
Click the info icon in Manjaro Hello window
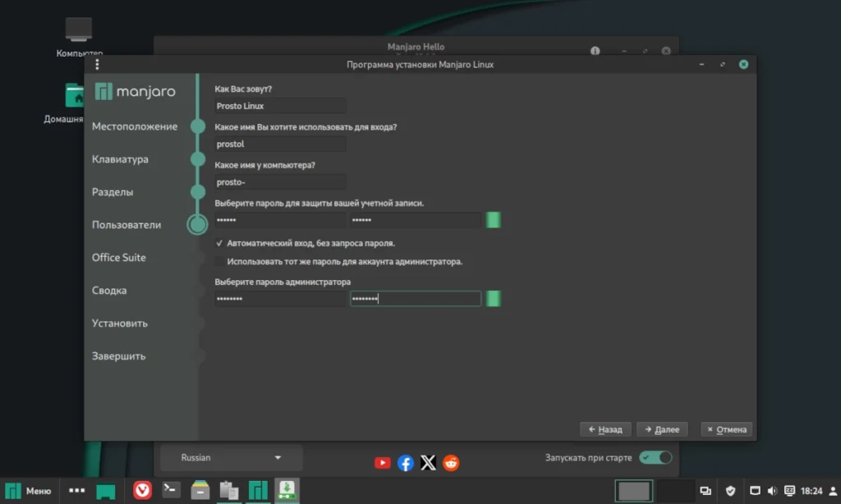click(595, 51)
